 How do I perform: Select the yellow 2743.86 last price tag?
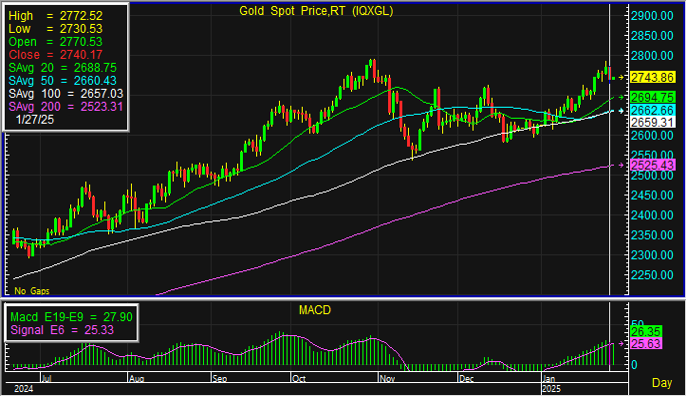click(652, 78)
